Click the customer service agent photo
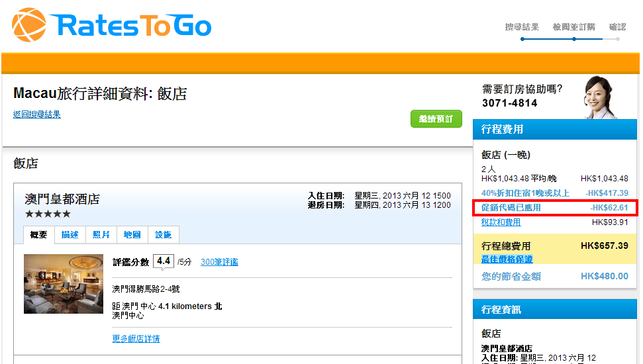 601,98
